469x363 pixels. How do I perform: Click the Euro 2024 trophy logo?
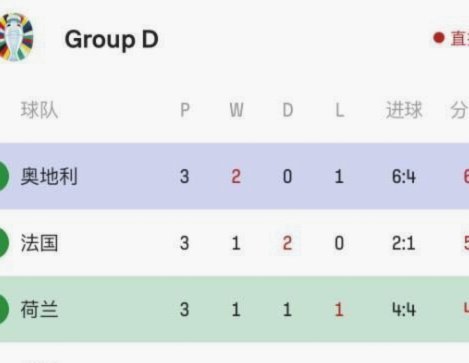16,37
